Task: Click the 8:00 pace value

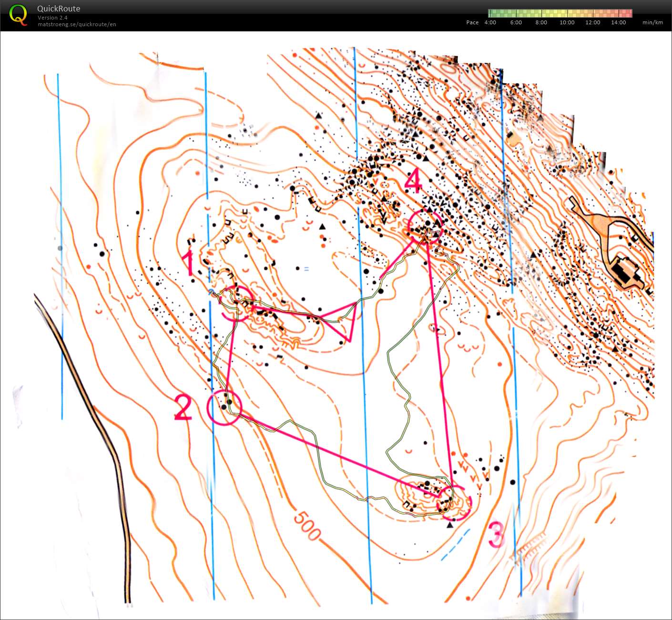Action: [541, 22]
